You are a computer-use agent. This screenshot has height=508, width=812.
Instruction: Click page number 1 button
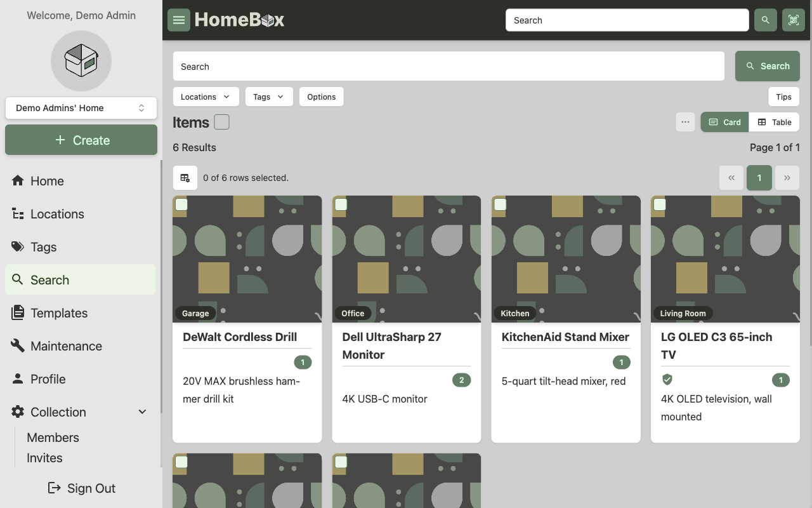tap(759, 178)
